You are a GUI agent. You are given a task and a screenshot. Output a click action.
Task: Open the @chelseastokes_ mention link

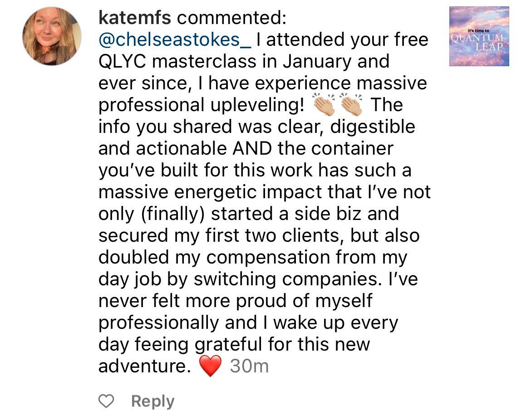[175, 40]
